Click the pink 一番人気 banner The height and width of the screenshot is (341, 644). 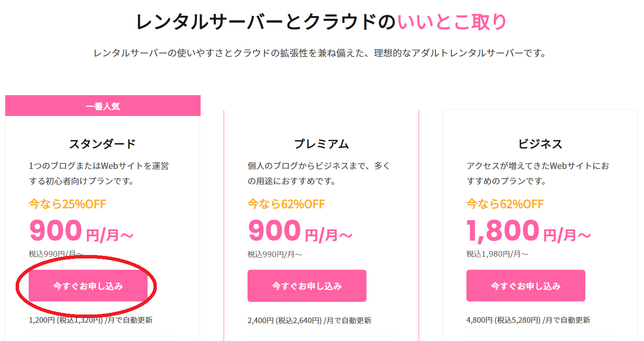pos(102,106)
